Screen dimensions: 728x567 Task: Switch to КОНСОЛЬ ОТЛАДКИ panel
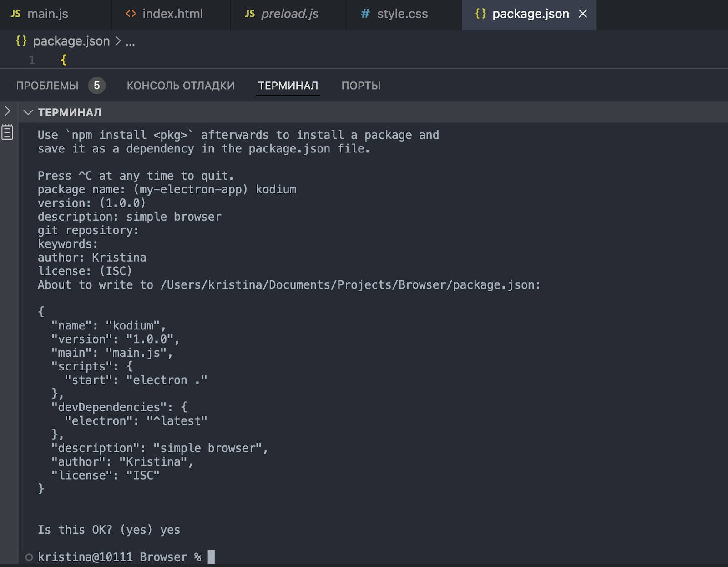[181, 86]
